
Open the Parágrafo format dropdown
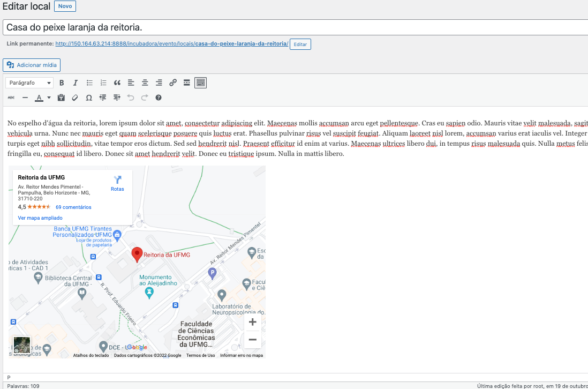click(x=29, y=83)
